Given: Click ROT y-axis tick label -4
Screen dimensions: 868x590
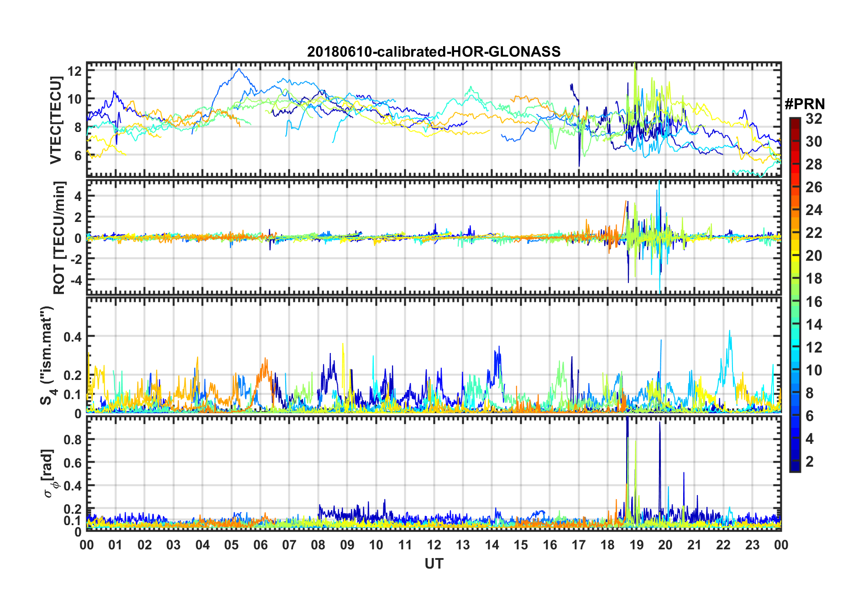Looking at the screenshot, I should (x=76, y=279).
